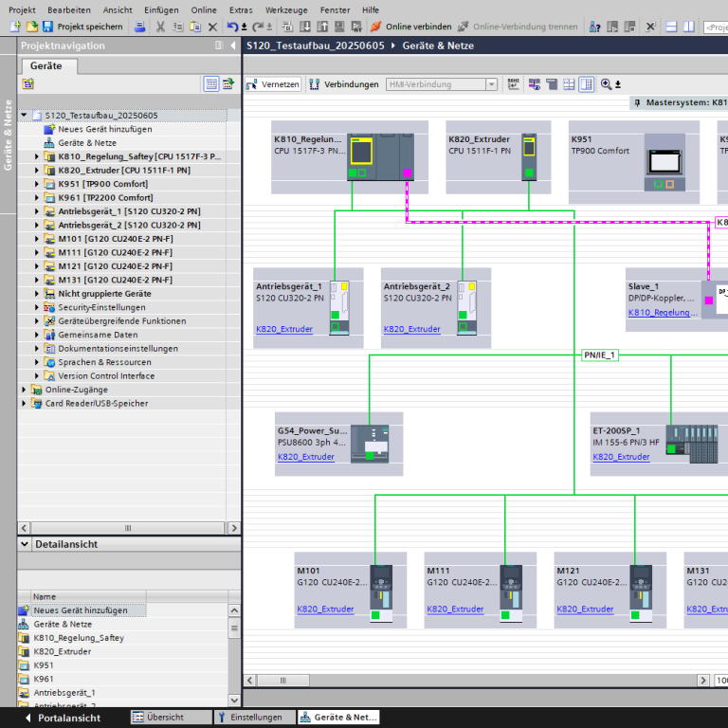
Task: Click the undo arrow icon
Action: click(x=232, y=27)
